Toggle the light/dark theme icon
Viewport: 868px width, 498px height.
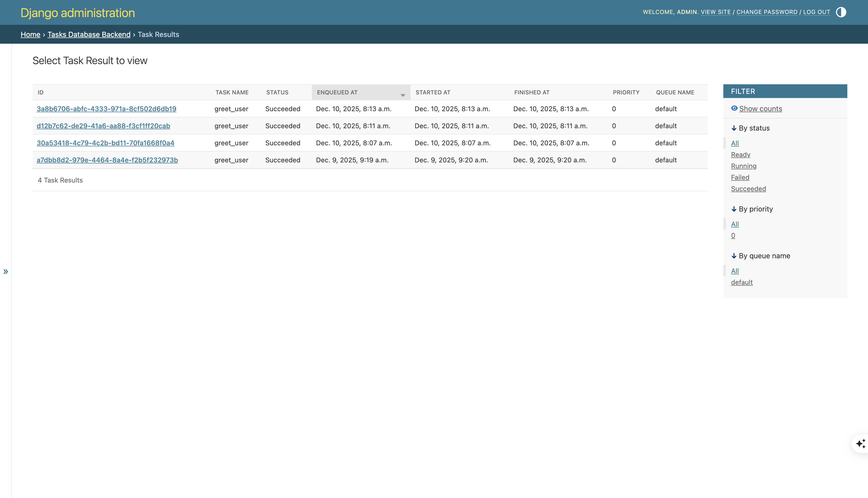[841, 12]
